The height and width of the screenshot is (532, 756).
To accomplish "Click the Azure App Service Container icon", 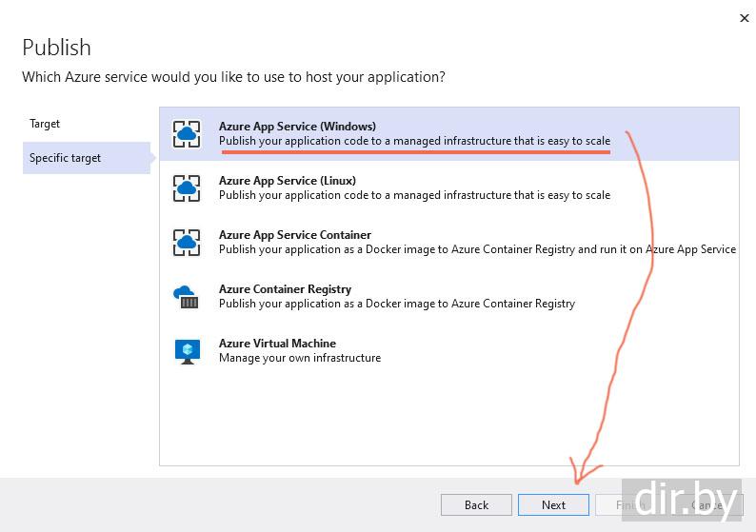I will pos(187,243).
